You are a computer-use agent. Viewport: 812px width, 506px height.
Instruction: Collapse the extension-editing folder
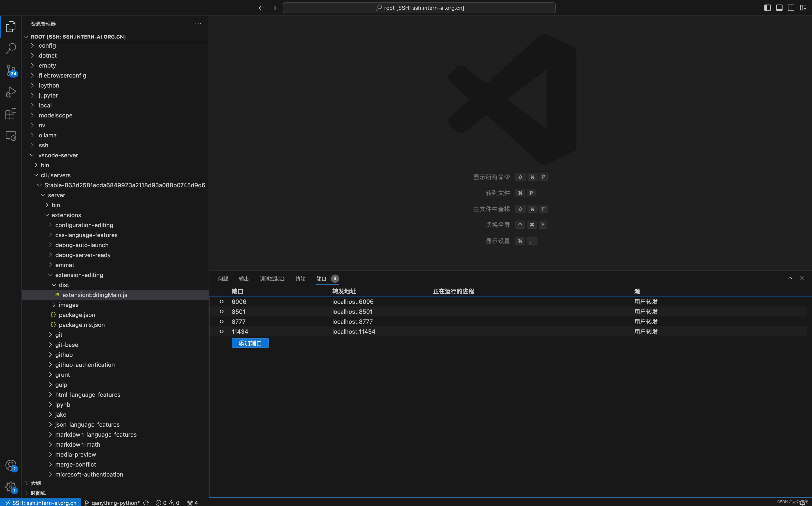click(115, 275)
